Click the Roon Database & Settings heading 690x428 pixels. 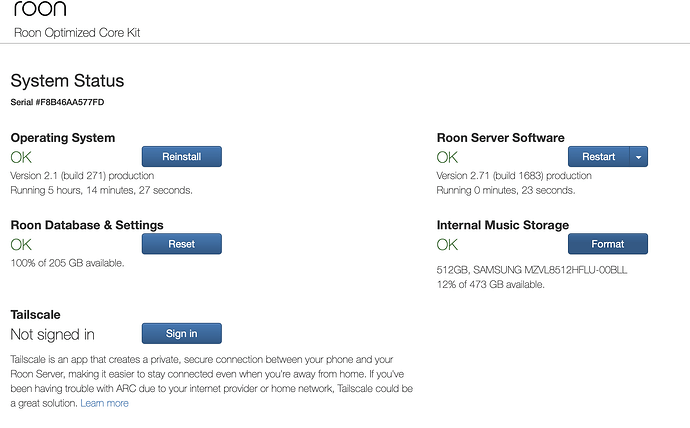(87, 225)
